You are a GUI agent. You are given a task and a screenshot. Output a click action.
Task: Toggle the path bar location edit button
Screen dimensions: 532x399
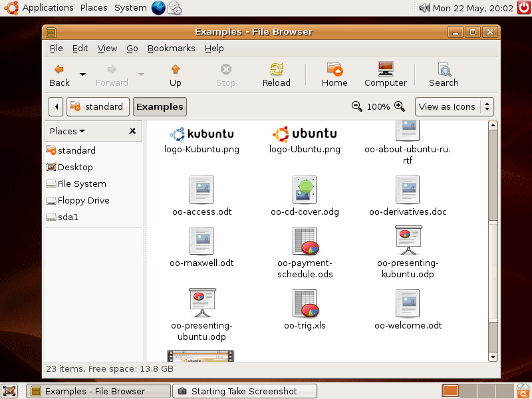click(x=56, y=106)
